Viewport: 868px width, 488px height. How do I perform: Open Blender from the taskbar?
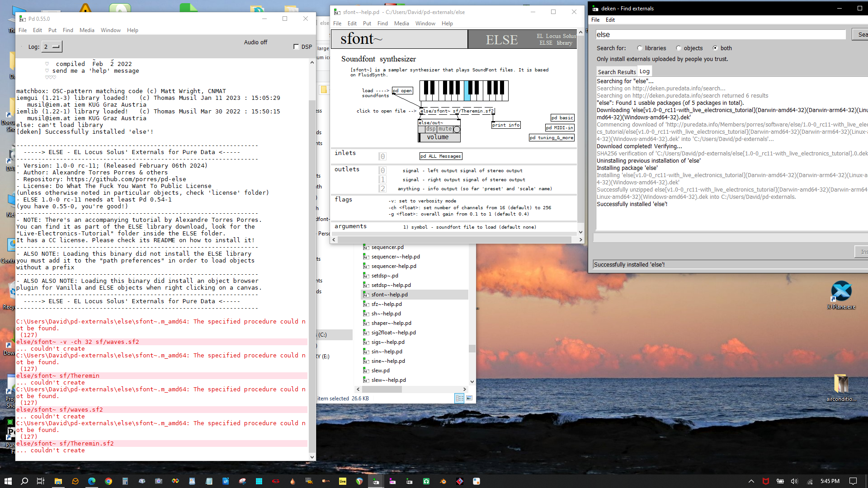(x=443, y=481)
